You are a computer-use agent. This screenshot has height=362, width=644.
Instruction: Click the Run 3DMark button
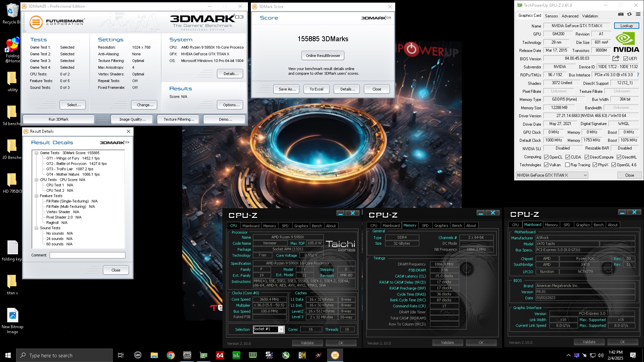[58, 119]
